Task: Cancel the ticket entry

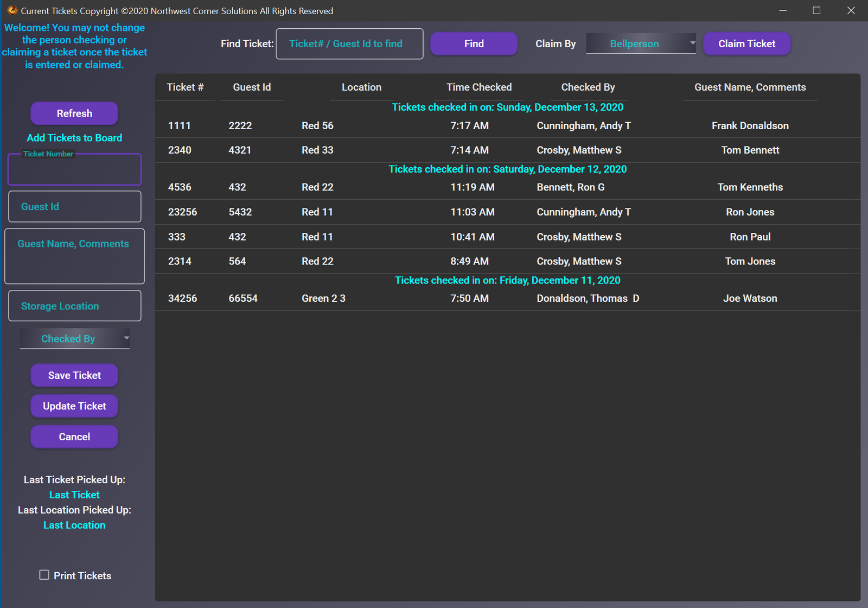Action: 74,436
